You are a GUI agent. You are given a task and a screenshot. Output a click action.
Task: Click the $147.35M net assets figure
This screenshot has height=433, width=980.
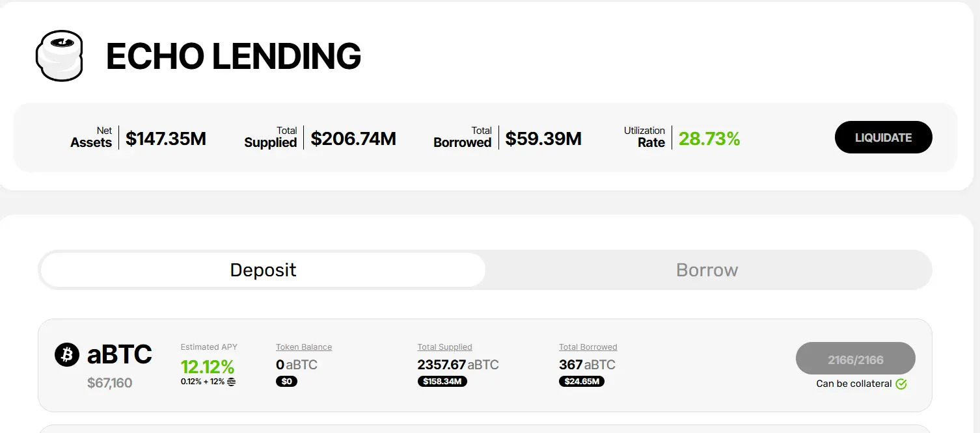tap(166, 138)
